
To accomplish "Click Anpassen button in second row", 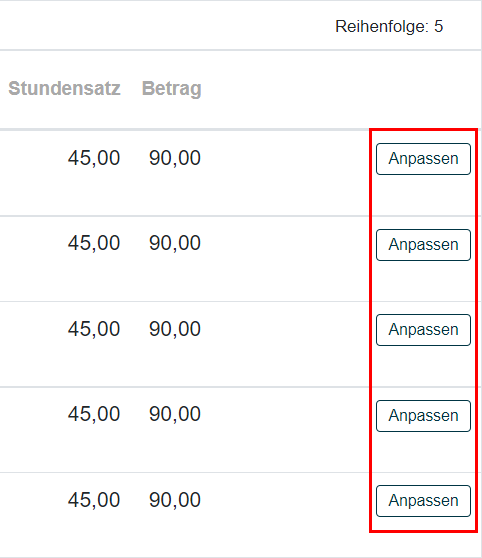I will click(x=423, y=245).
